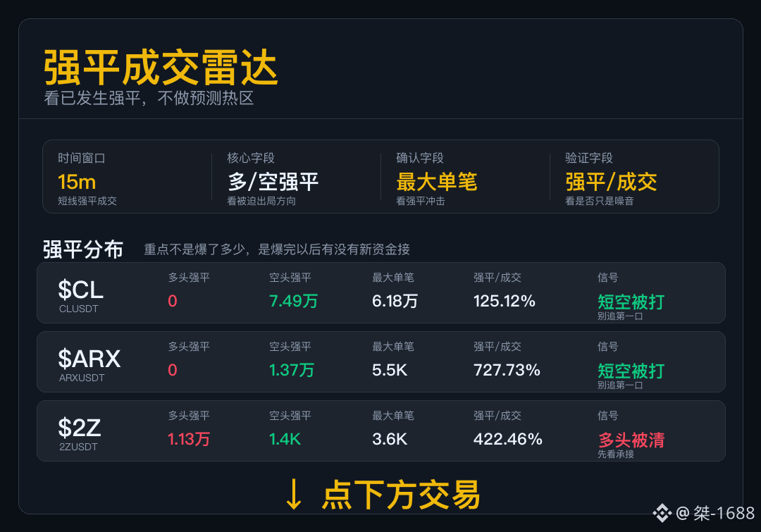This screenshot has height=532, width=761.
Task: Click the down arrow beside 点下方交易
Action: (x=294, y=494)
